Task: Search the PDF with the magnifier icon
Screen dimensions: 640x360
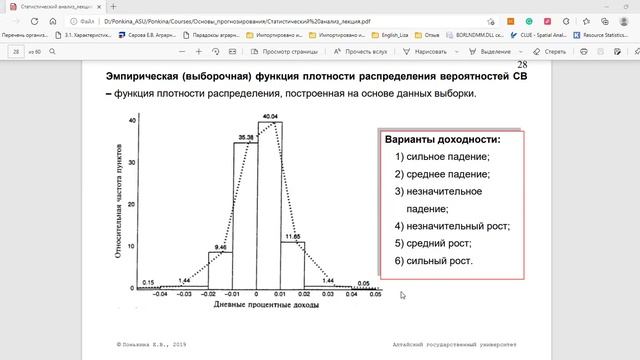Action: click(52, 51)
